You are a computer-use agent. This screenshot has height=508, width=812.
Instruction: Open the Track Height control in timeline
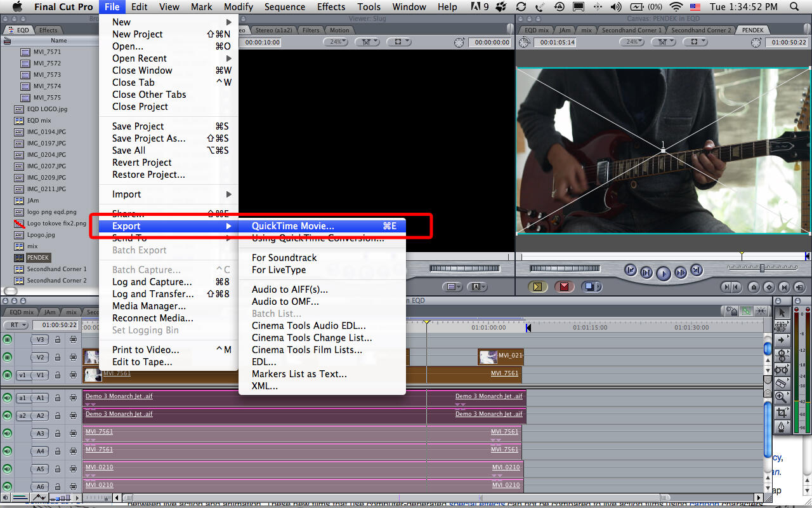coord(60,497)
